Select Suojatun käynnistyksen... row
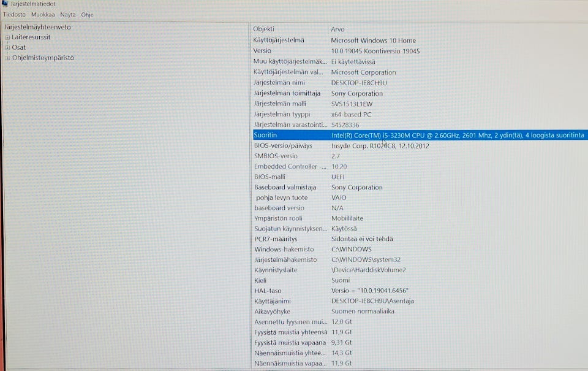 coord(290,228)
